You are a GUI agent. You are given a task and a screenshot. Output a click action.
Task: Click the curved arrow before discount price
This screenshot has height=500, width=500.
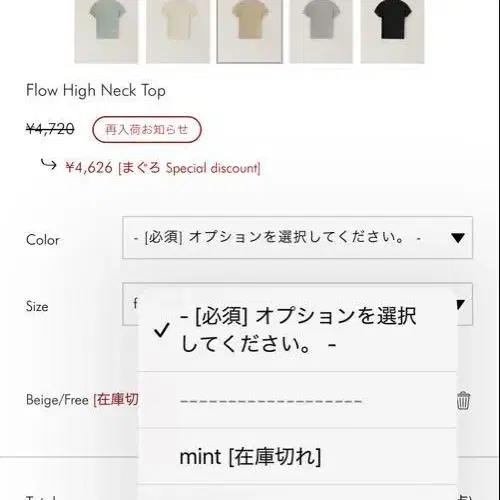coord(48,164)
